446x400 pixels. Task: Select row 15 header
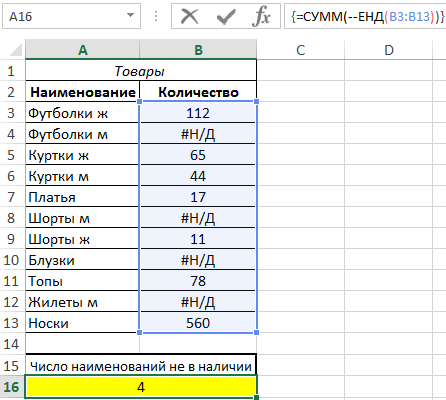[12, 366]
